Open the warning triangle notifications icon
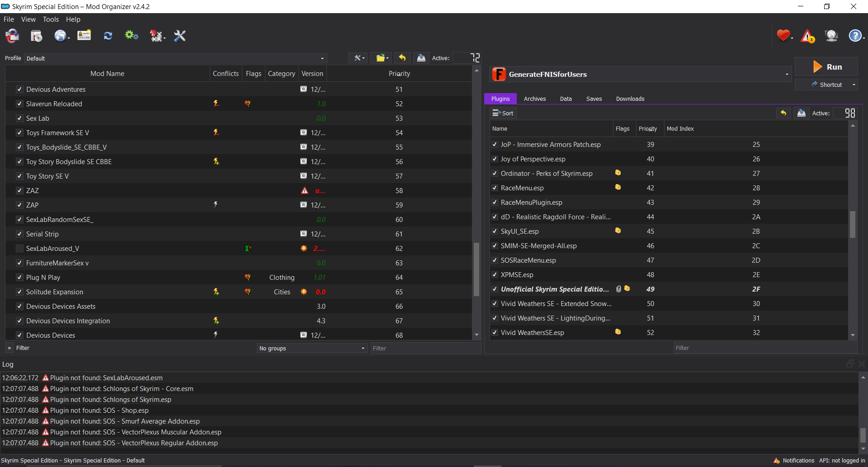Viewport: 868px width, 467px height. (x=807, y=36)
